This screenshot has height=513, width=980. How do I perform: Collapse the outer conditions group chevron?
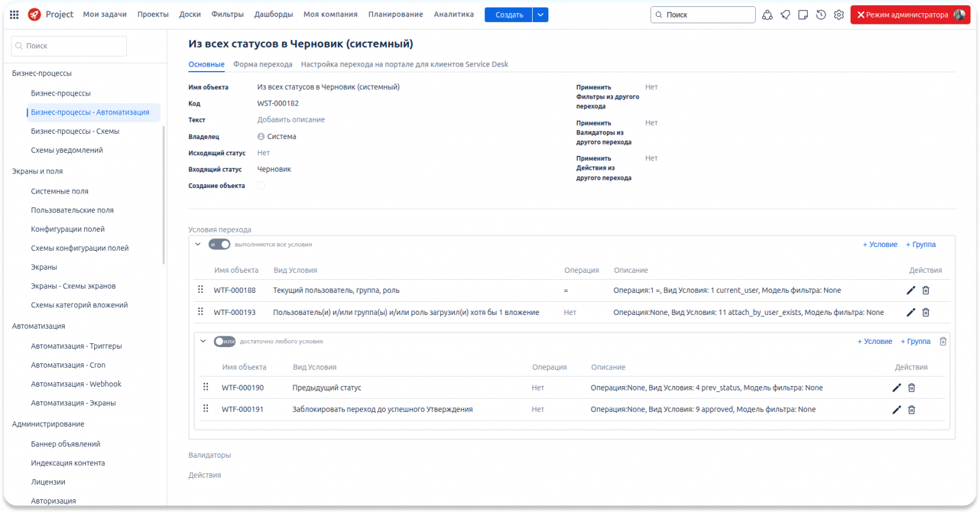click(x=198, y=245)
